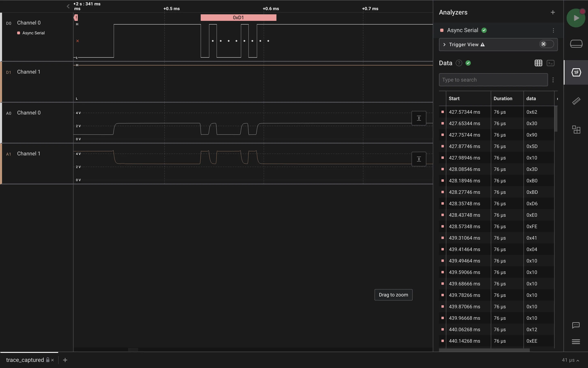588x368 pixels.
Task: Open the main hamburger menu
Action: tap(576, 342)
